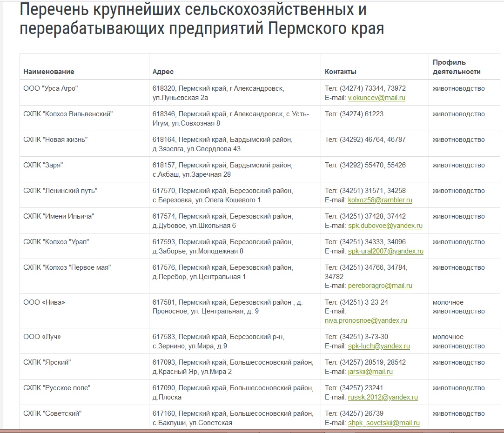Click животноводство in ООО "Урса Агро" row
Image resolution: width=504 pixels, height=433 pixels.
click(459, 89)
